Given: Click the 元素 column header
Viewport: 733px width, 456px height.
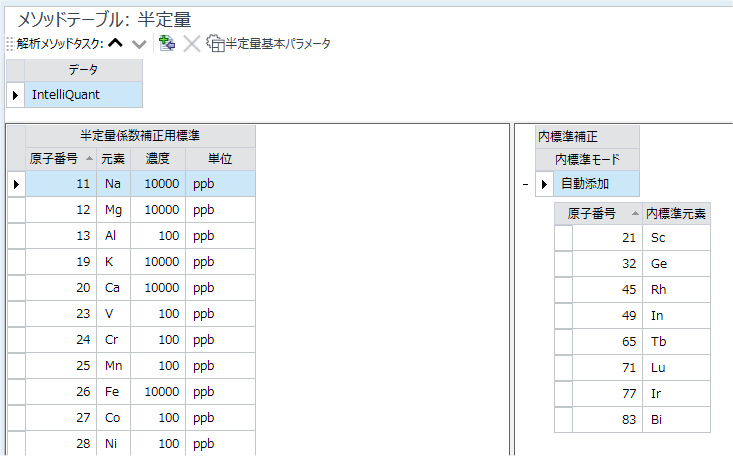Looking at the screenshot, I should [x=113, y=159].
